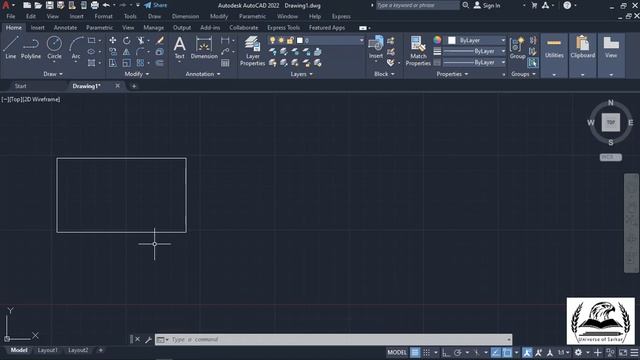Click the MODEL status bar button

click(397, 352)
